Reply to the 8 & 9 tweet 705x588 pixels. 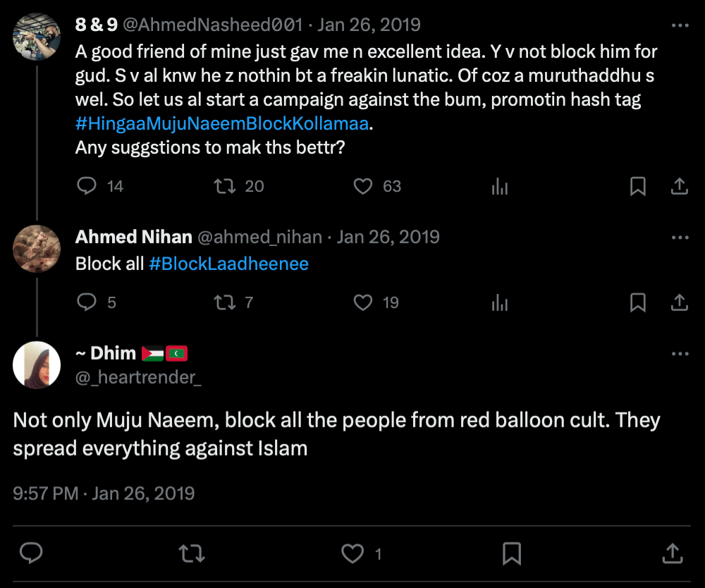(x=87, y=186)
